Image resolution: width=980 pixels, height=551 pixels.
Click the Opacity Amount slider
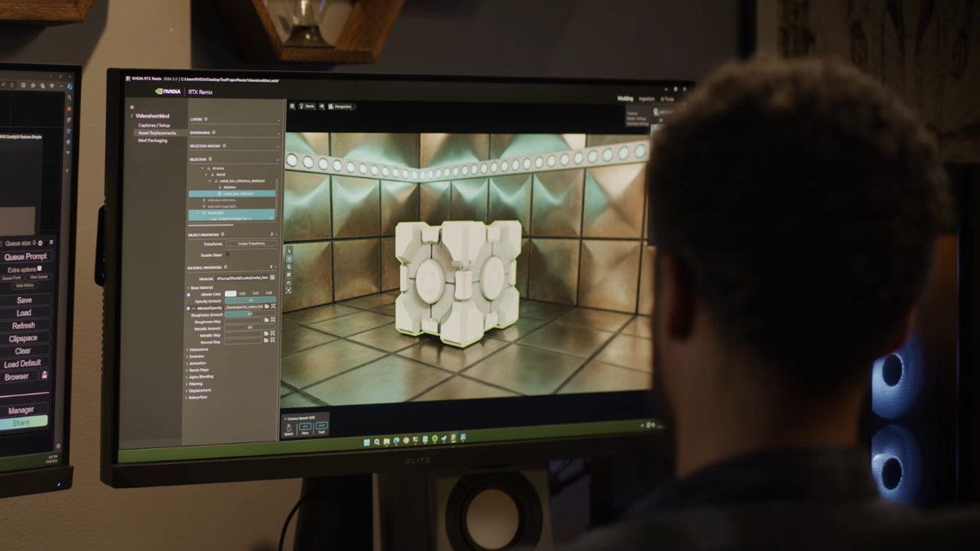coord(250,300)
